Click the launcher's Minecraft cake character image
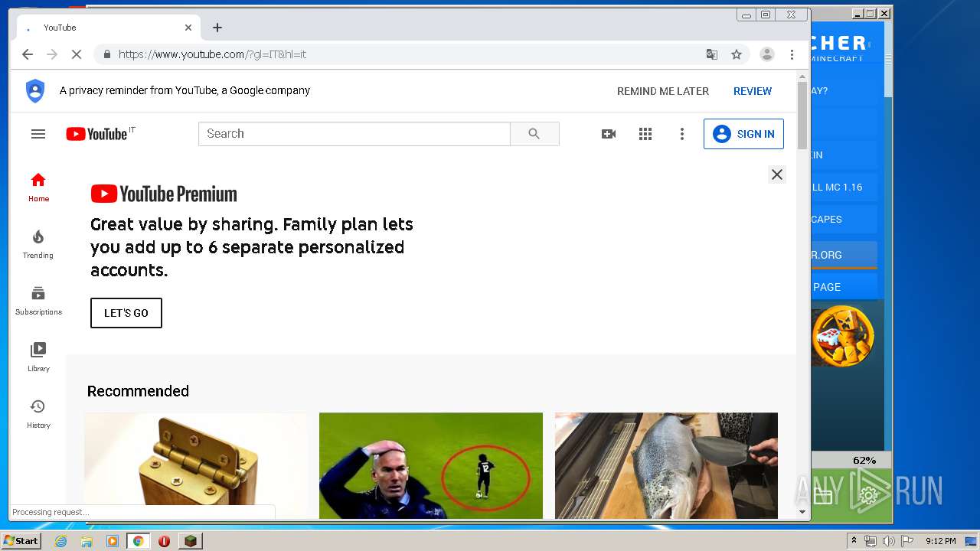 tap(843, 335)
